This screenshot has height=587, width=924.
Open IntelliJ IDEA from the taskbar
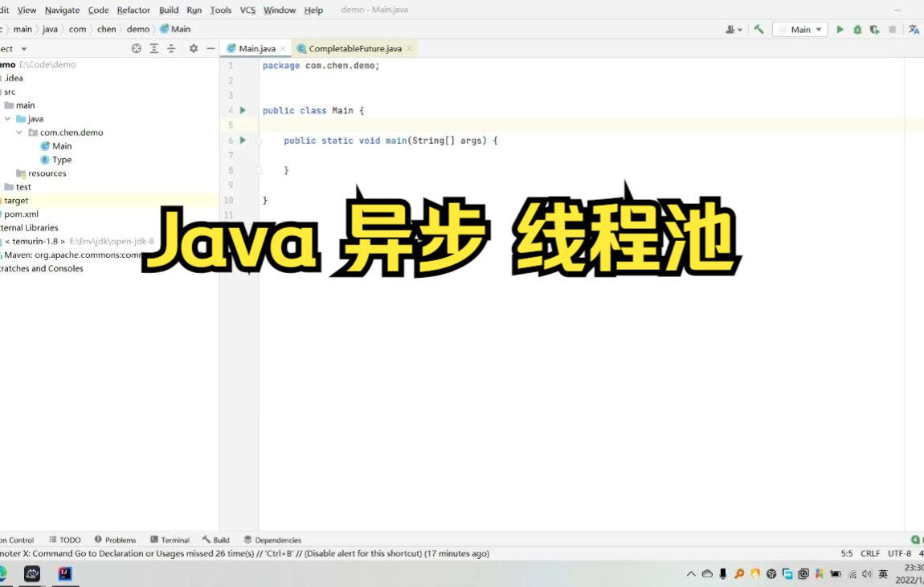click(64, 574)
